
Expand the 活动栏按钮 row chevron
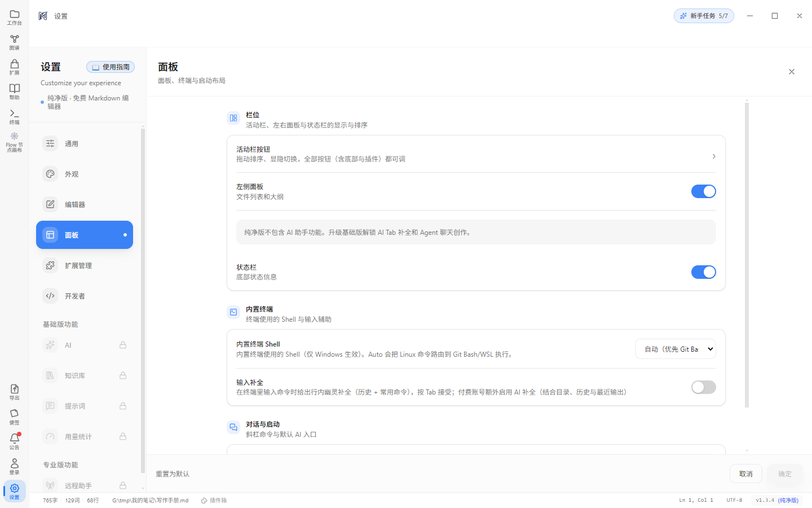[x=714, y=156]
